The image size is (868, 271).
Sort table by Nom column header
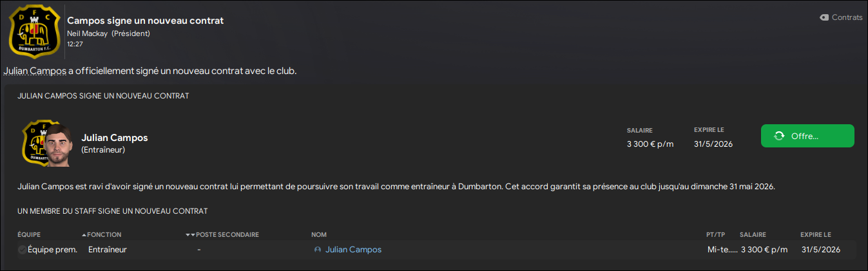tap(319, 235)
